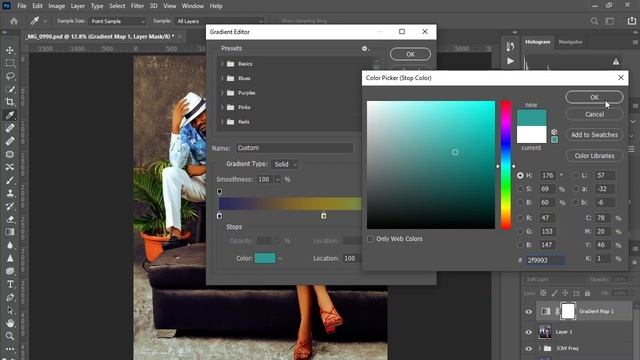Select the Gradient tool
640x360 pixels.
pos(10,232)
